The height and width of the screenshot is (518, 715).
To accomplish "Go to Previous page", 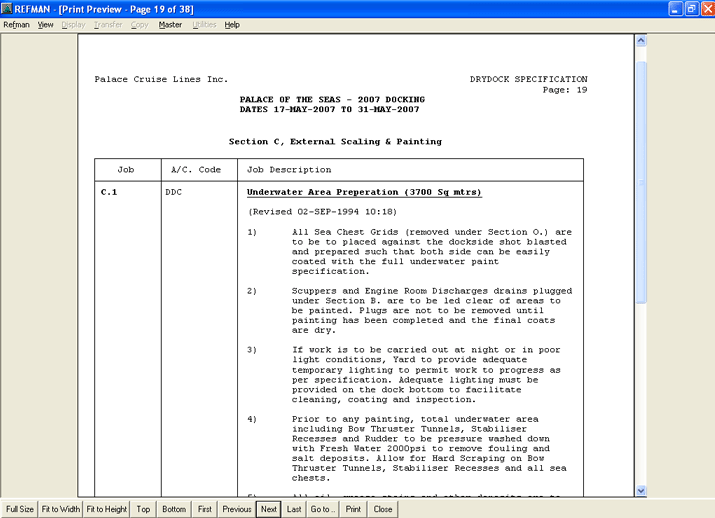I will [x=237, y=509].
